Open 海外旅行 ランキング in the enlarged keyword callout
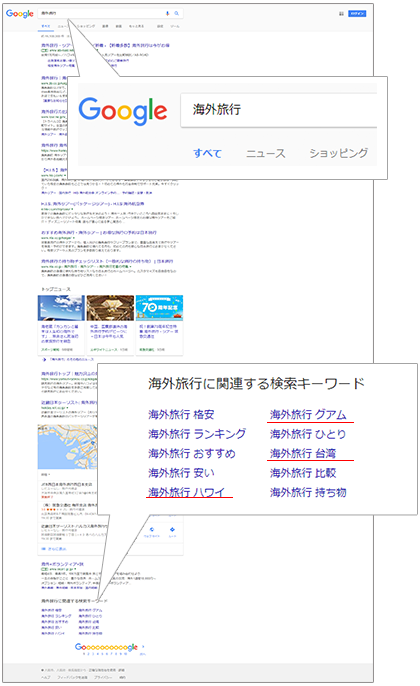 click(x=197, y=434)
